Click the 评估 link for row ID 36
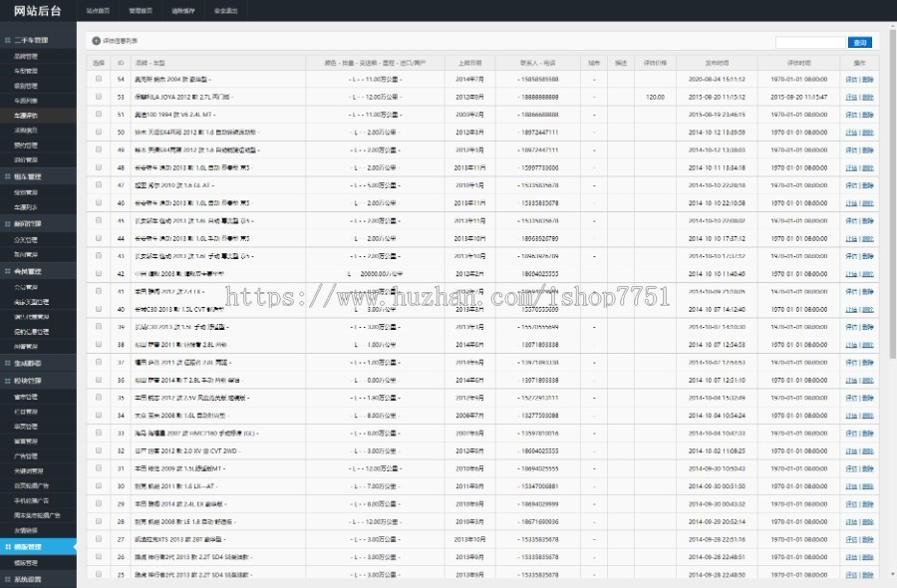897x588 pixels. pyautogui.click(x=851, y=380)
